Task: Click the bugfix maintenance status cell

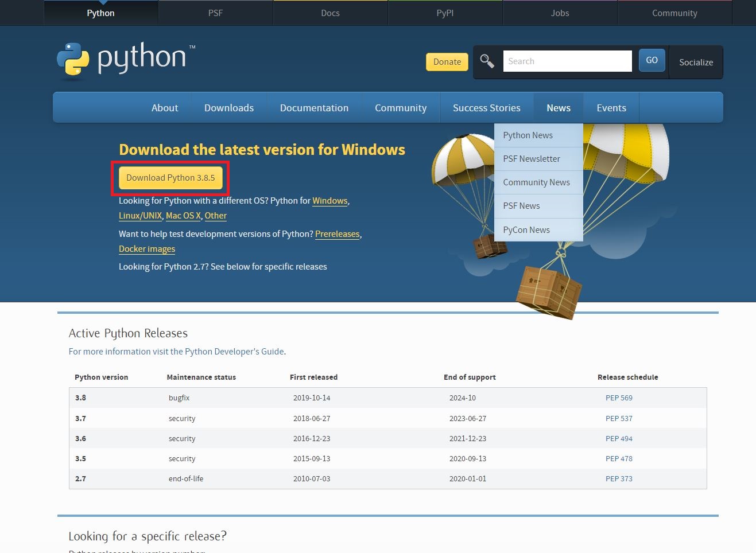Action: (x=179, y=398)
